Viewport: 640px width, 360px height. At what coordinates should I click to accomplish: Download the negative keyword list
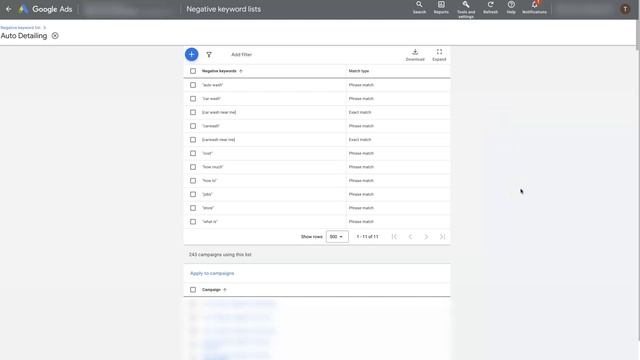[x=415, y=55]
